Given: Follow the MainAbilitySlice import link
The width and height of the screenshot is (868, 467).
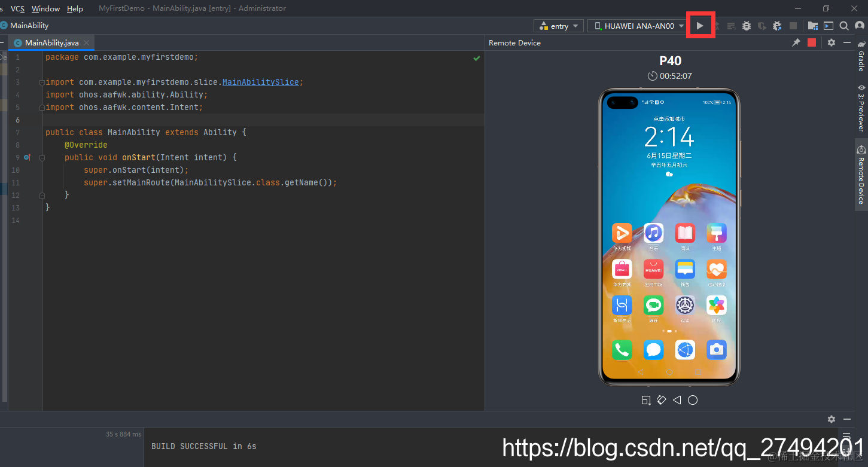Looking at the screenshot, I should [x=260, y=82].
